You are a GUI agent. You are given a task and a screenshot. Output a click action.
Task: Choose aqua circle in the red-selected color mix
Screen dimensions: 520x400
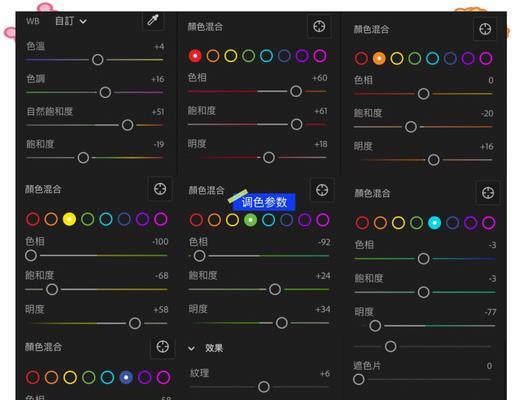point(266,56)
